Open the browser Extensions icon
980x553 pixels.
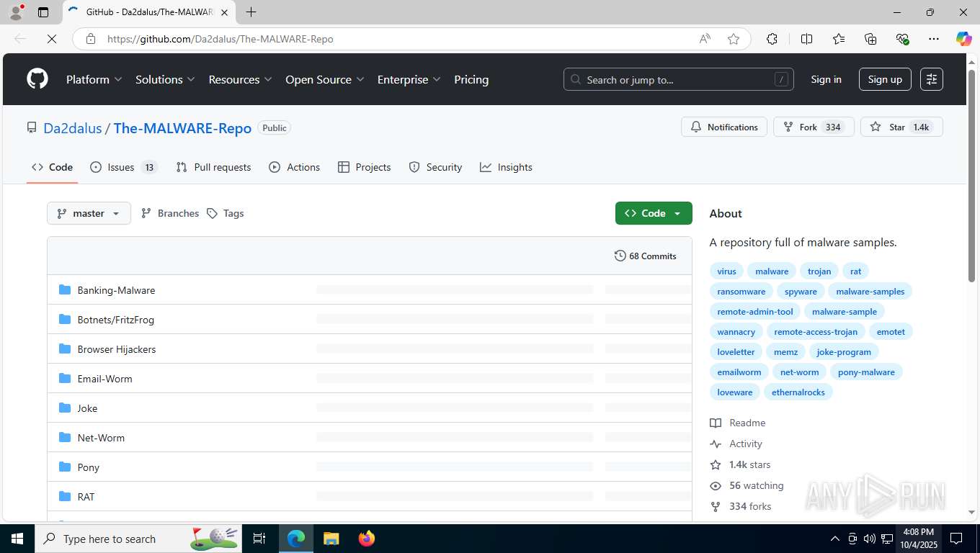pyautogui.click(x=772, y=39)
